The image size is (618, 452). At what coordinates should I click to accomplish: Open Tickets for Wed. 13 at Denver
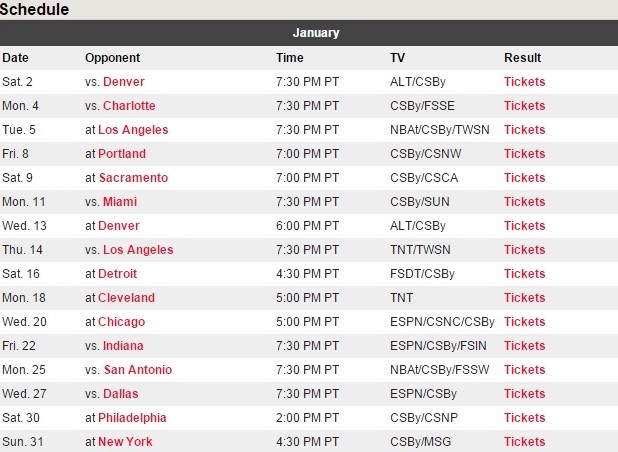[525, 226]
